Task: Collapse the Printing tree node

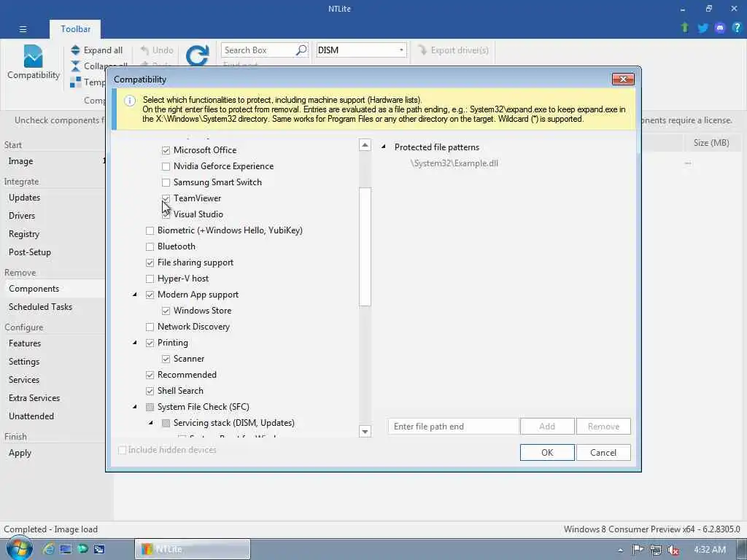Action: pos(135,343)
